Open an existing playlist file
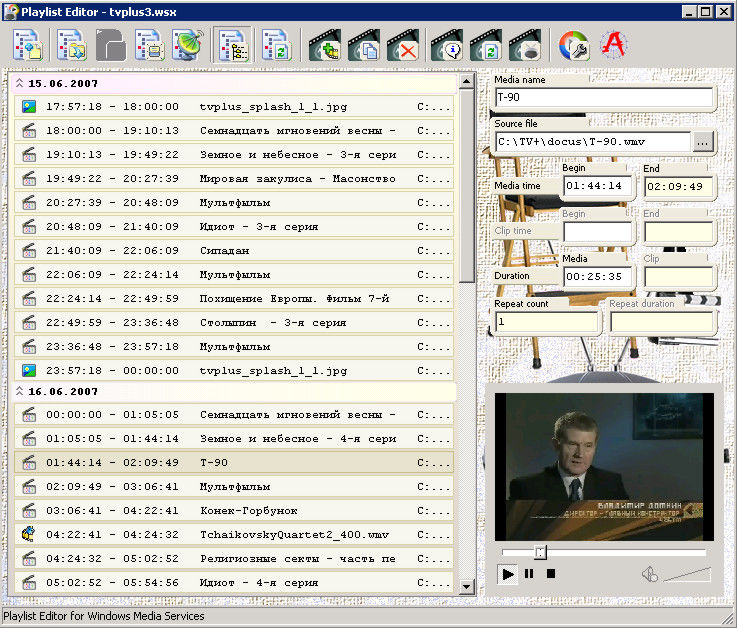This screenshot has height=628, width=737. (x=71, y=45)
